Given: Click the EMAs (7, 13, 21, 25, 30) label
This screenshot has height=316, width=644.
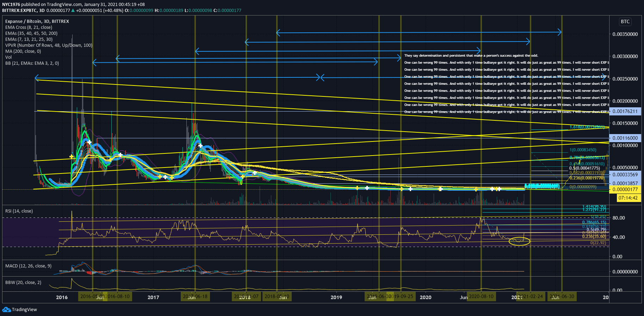Looking at the screenshot, I should (29, 39).
